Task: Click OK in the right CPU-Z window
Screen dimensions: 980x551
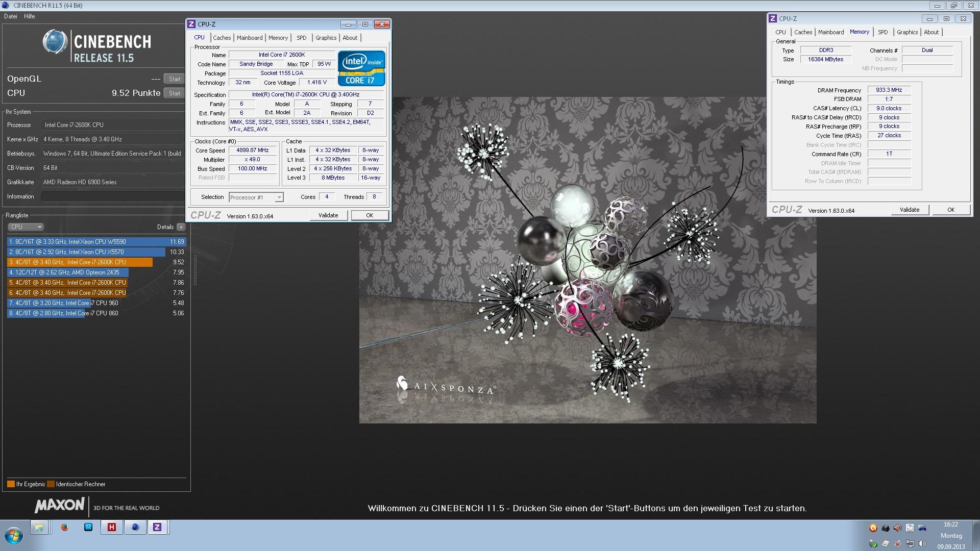Action: 951,210
